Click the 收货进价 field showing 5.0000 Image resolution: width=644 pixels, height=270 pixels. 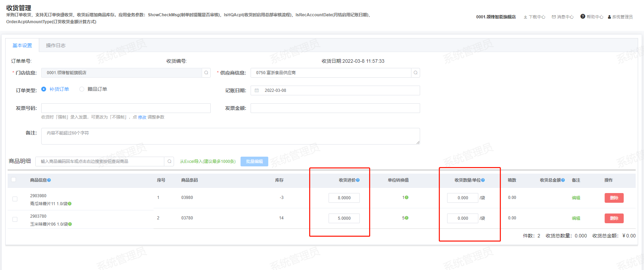(344, 218)
